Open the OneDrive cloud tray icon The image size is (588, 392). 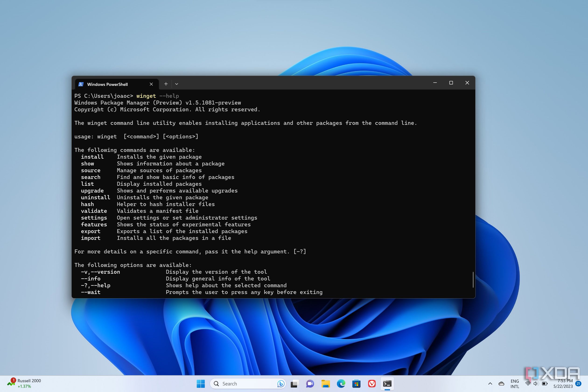(x=501, y=384)
